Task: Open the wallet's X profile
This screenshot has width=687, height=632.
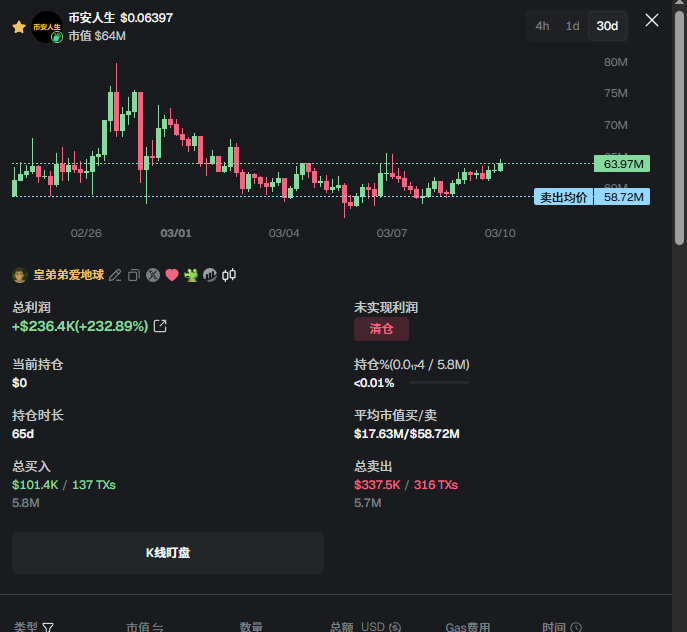Action: click(153, 275)
